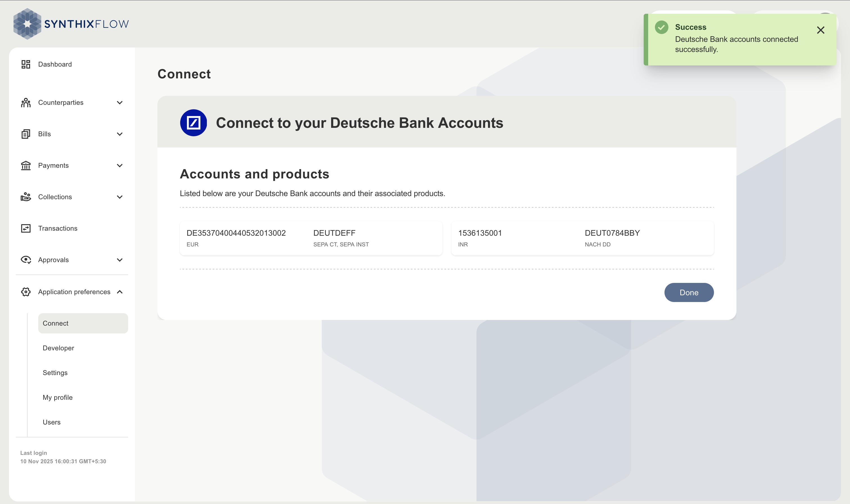Click the 'Listed below are your Deutsche Bank accounts' description
The image size is (850, 504).
pos(312,193)
